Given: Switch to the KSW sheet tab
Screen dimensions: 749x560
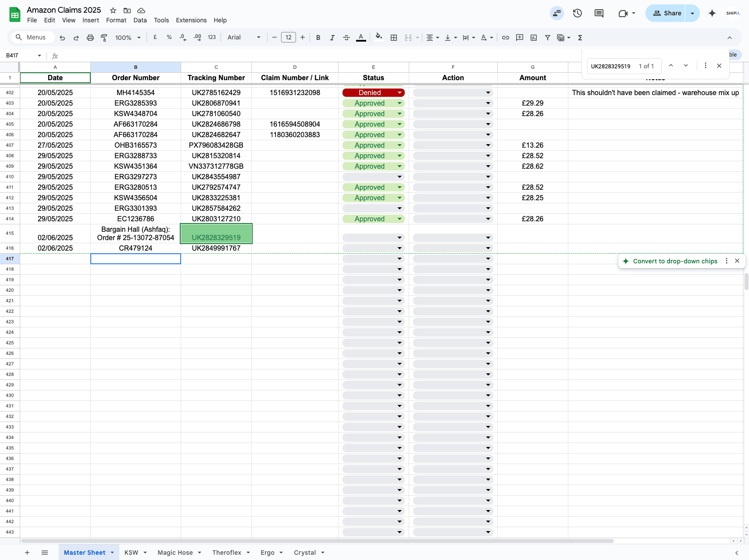Looking at the screenshot, I should tap(132, 553).
